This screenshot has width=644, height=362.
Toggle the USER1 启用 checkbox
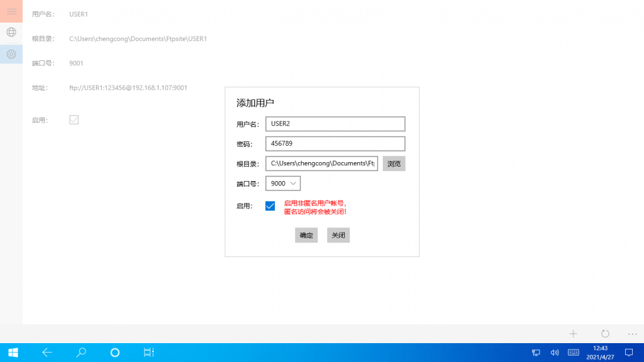coord(74,119)
